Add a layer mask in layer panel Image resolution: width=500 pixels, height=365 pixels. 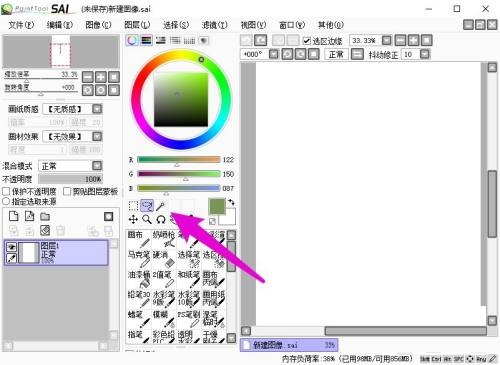[x=109, y=217]
